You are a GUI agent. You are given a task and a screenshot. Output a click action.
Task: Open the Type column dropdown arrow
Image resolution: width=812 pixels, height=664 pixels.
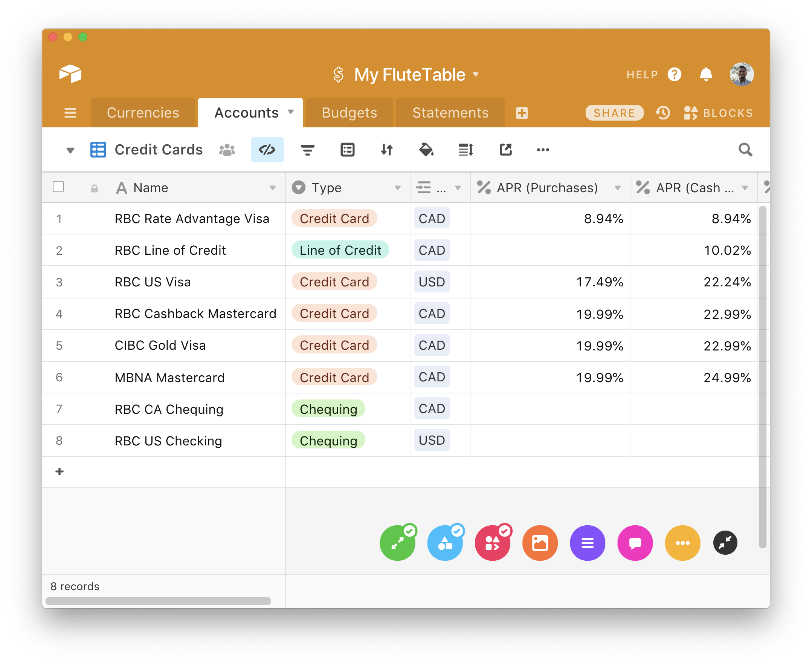pyautogui.click(x=398, y=188)
